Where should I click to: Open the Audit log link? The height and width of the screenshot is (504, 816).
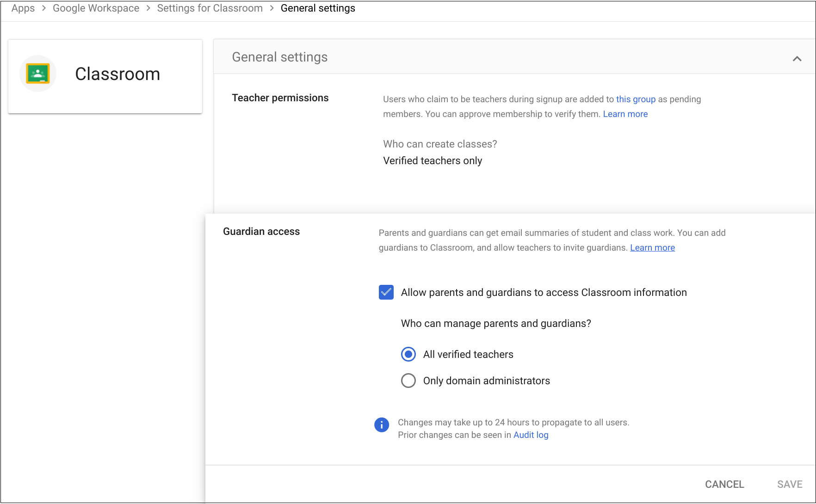coord(531,435)
